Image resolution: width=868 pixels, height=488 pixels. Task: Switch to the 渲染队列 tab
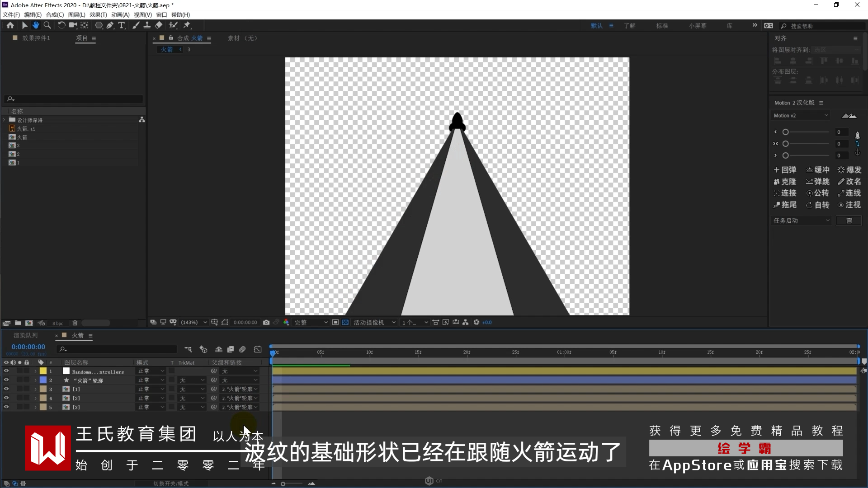click(x=25, y=335)
